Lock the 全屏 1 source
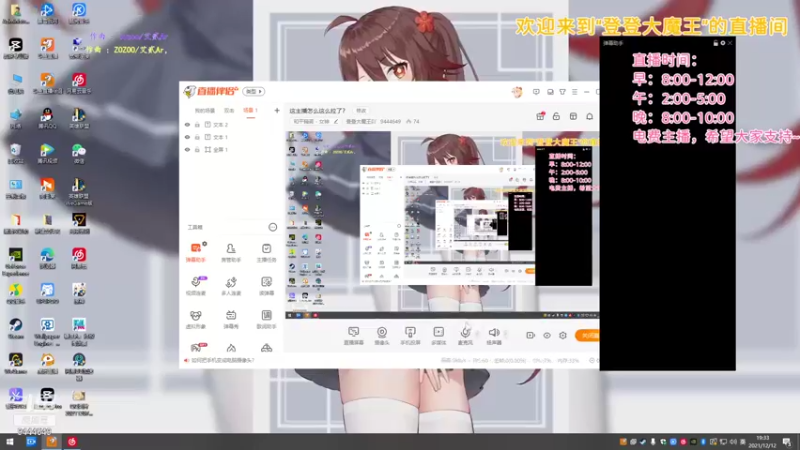800x450 pixels. pyautogui.click(x=197, y=149)
